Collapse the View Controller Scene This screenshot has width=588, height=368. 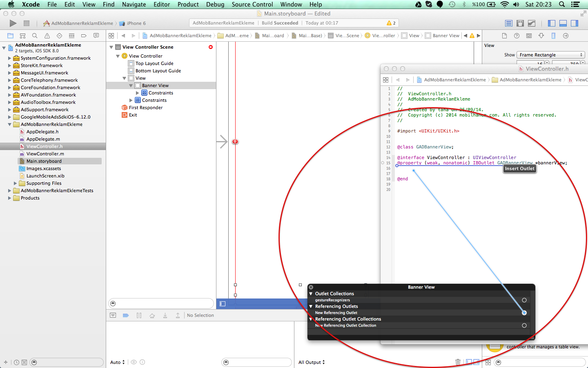point(111,47)
